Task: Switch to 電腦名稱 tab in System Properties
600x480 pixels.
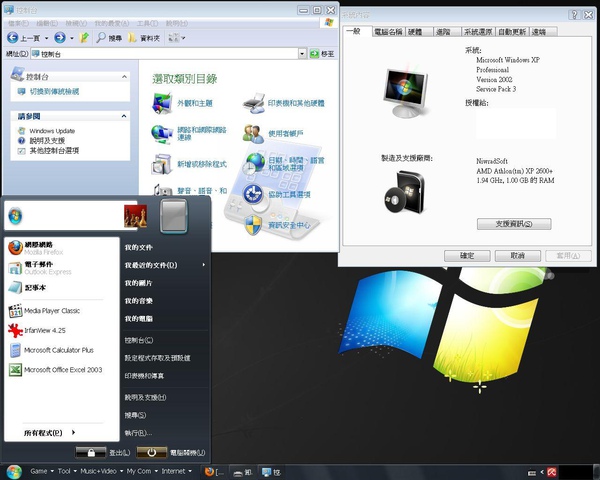Action: point(388,32)
